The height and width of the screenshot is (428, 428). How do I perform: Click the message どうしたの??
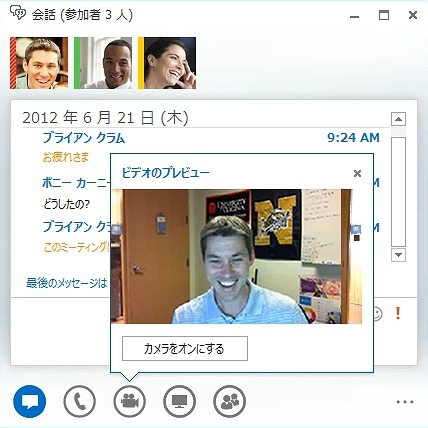coord(66,204)
